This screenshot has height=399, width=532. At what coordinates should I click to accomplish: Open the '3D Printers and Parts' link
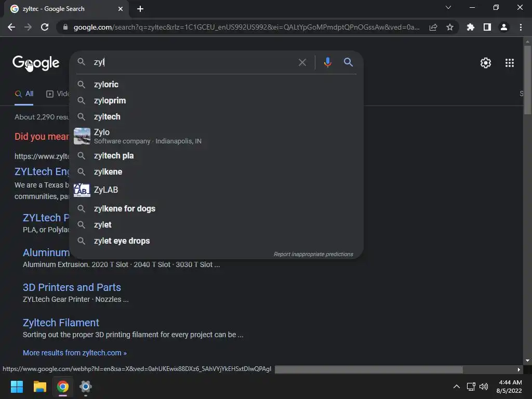(72, 287)
